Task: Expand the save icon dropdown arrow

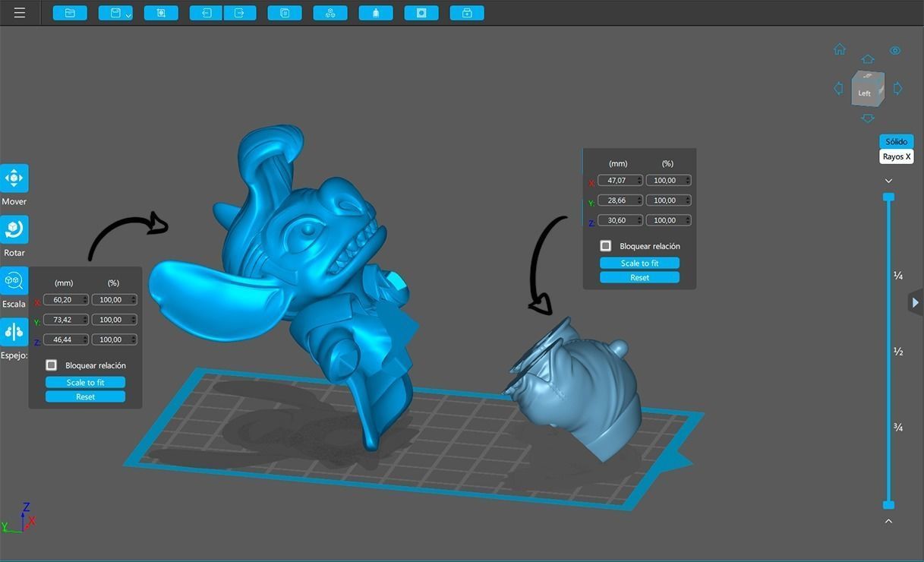Action: coord(128,14)
